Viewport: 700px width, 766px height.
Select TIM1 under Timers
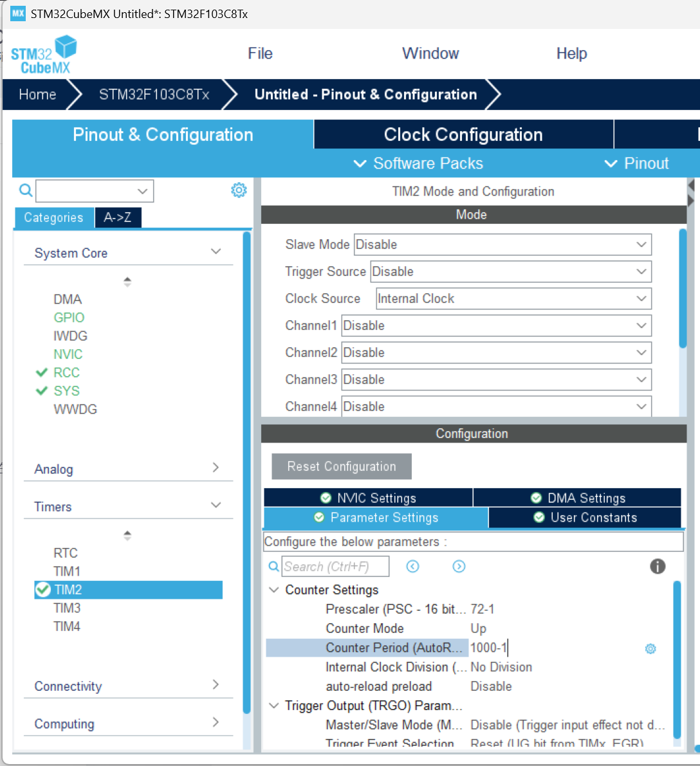(x=67, y=571)
